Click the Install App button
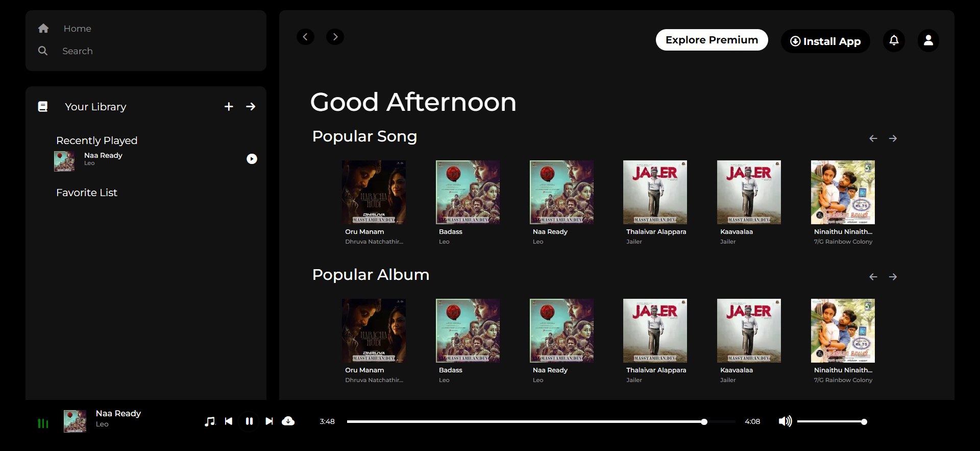 [825, 41]
